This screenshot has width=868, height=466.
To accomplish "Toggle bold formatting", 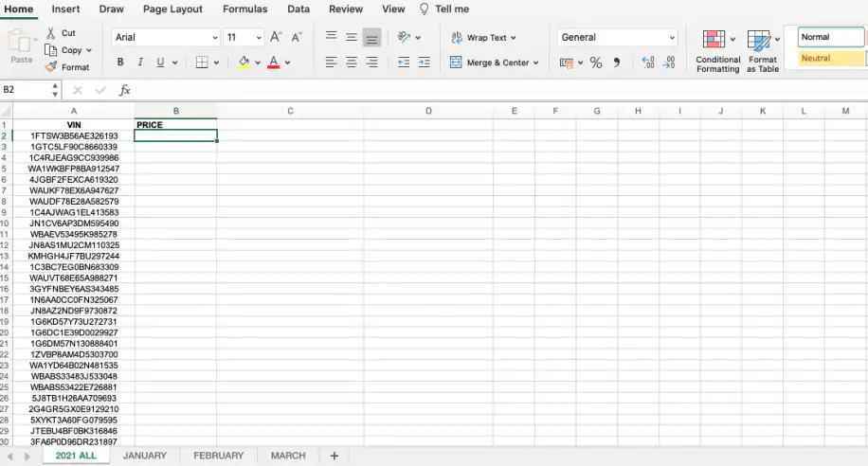I will pos(120,62).
